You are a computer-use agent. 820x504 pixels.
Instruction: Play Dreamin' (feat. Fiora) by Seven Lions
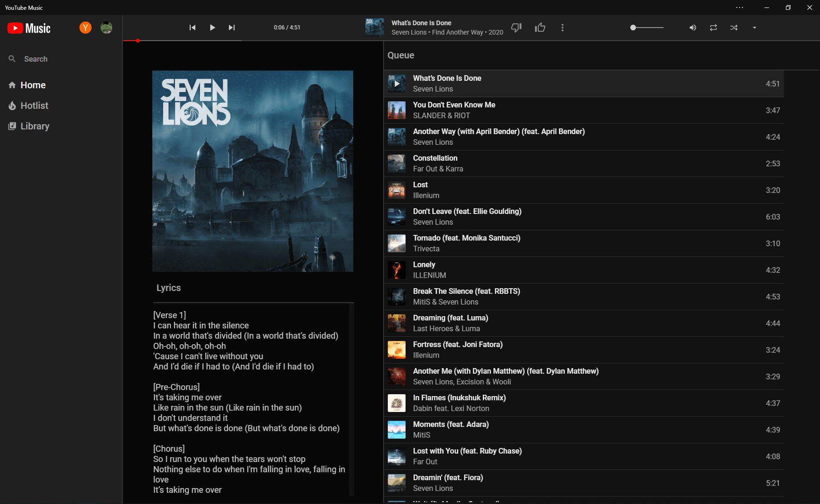584,483
